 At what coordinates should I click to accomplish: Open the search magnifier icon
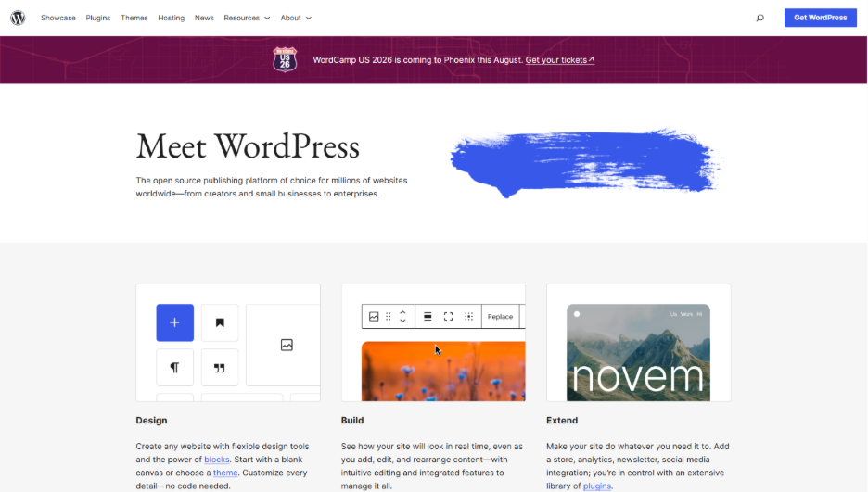pos(760,18)
